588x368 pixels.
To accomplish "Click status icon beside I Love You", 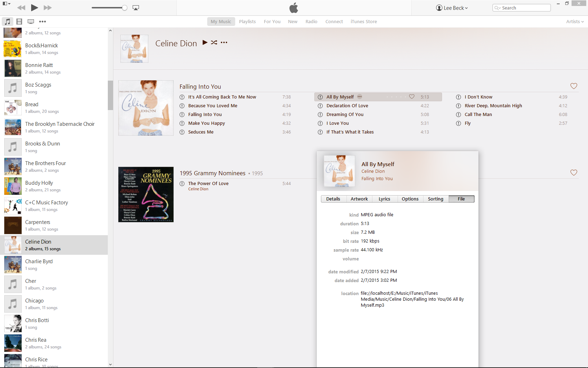I will click(320, 123).
